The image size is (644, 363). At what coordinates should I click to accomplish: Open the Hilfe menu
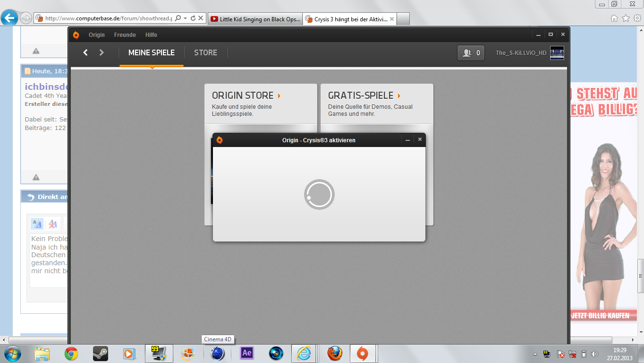click(x=151, y=35)
